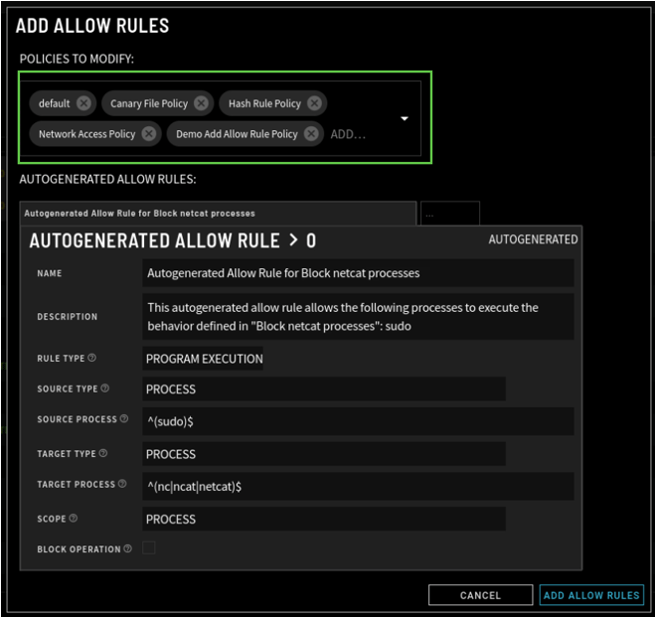Click the Policies To Modify label
655x617 pixels.
click(76, 59)
